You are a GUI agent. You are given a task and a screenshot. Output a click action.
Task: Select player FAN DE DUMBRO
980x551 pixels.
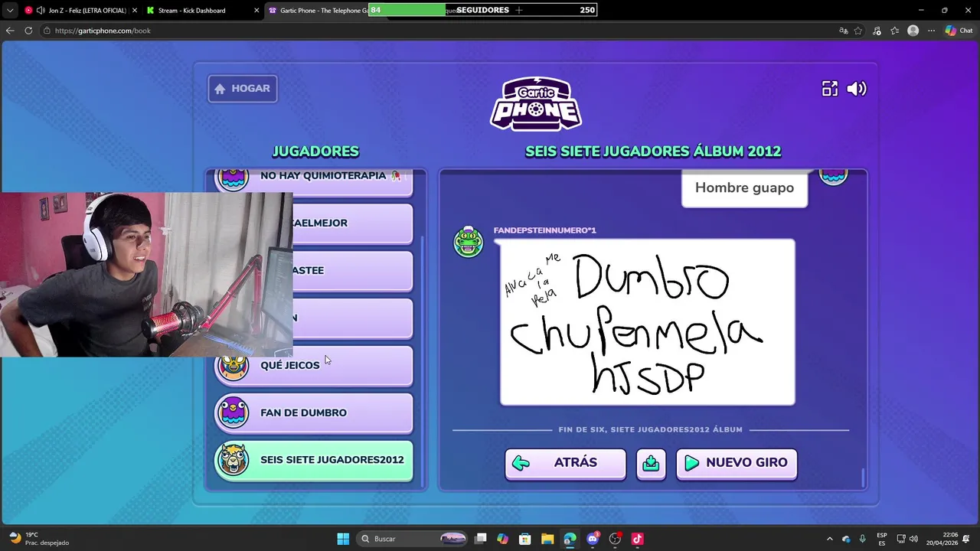(314, 413)
